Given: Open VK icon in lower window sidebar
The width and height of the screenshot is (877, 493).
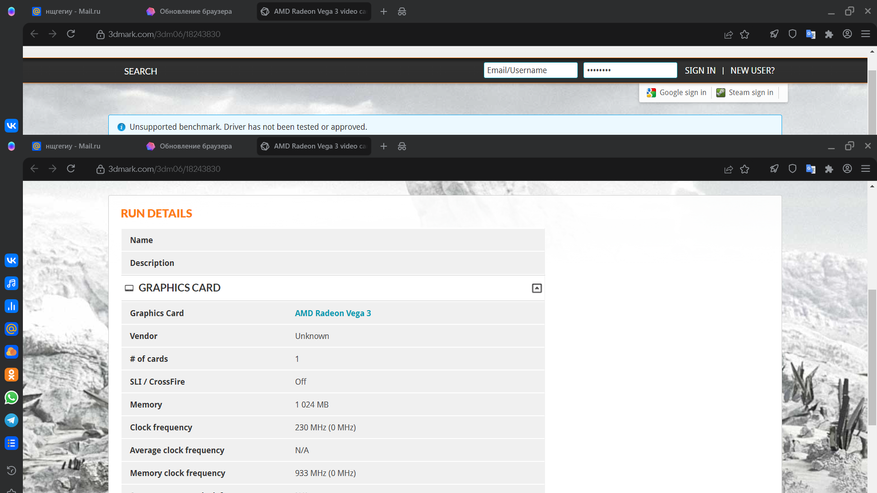Looking at the screenshot, I should [x=11, y=260].
